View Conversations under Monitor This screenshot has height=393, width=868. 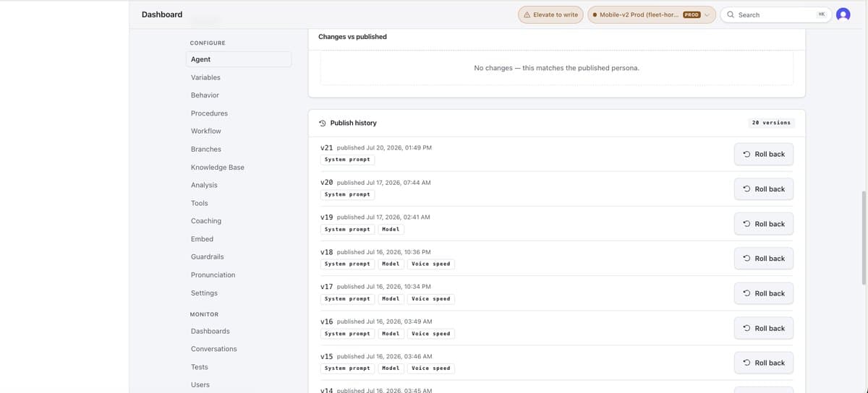[x=213, y=349]
